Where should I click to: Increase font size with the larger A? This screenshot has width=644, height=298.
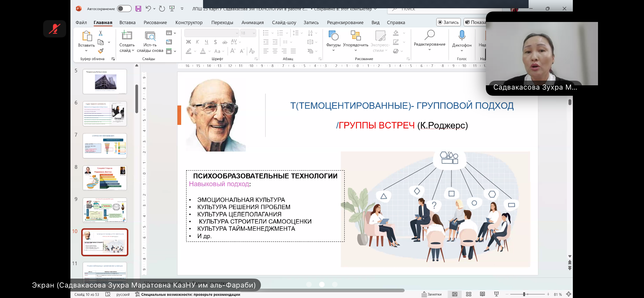click(x=233, y=51)
